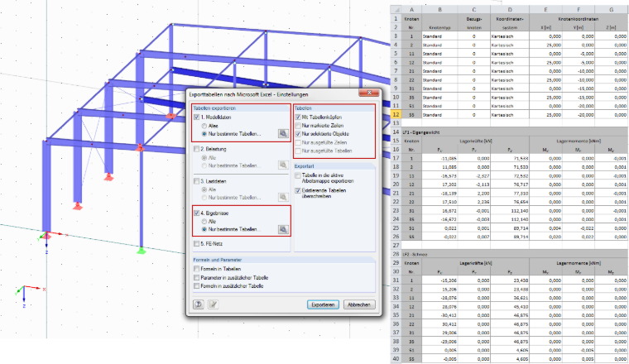Enable Parameter in zusätzlicher Tabelle checkbox
This screenshot has width=629, height=364.
tap(197, 277)
